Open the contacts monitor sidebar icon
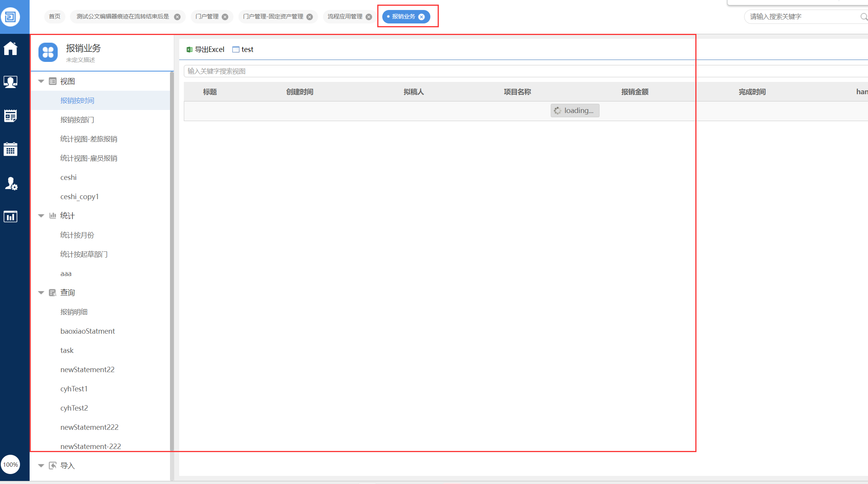Viewport: 868px width, 484px height. [10, 82]
